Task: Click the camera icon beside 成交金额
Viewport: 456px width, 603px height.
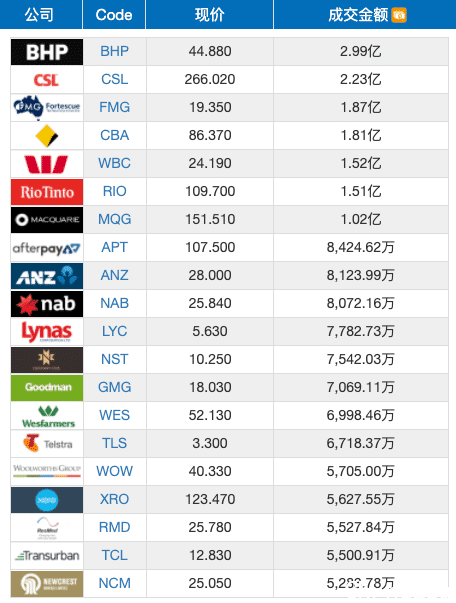Action: click(399, 15)
